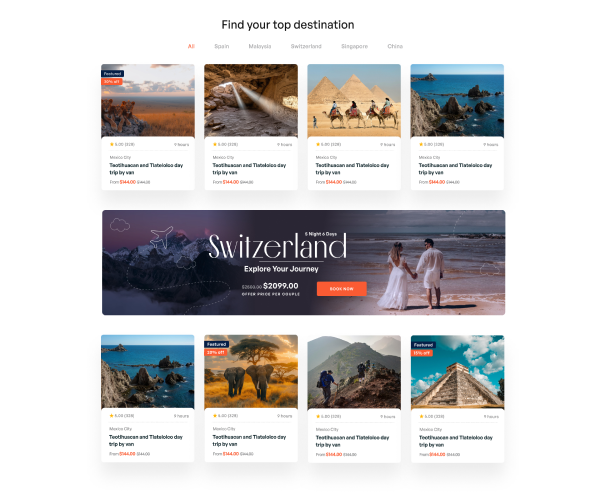Image resolution: width=600 pixels, height=496 pixels.
Task: Select the All destination filter tab
Action: click(x=191, y=46)
